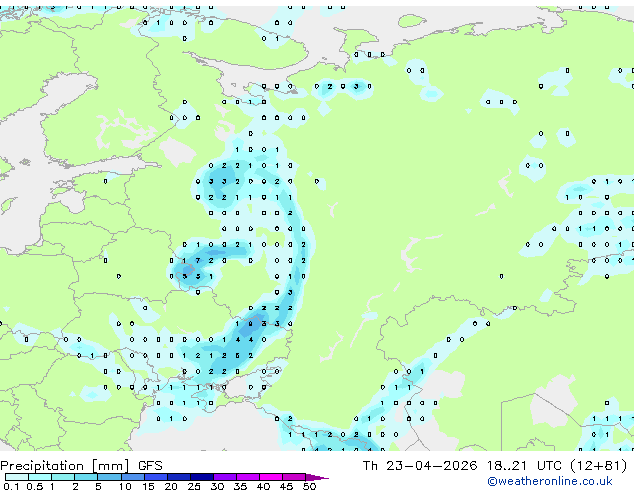This screenshot has width=634, height=490.
Task: Open the weatheronline.co.uk credit link
Action: [x=550, y=481]
